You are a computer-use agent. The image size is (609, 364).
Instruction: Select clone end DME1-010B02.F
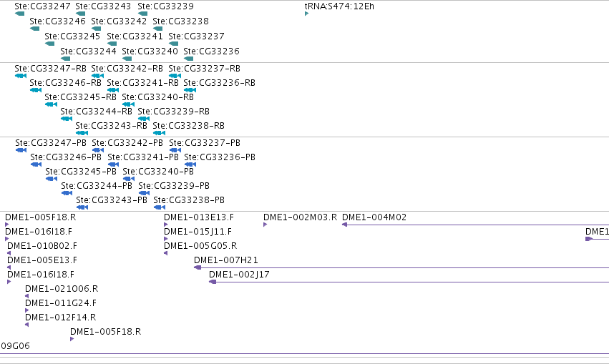click(x=42, y=246)
